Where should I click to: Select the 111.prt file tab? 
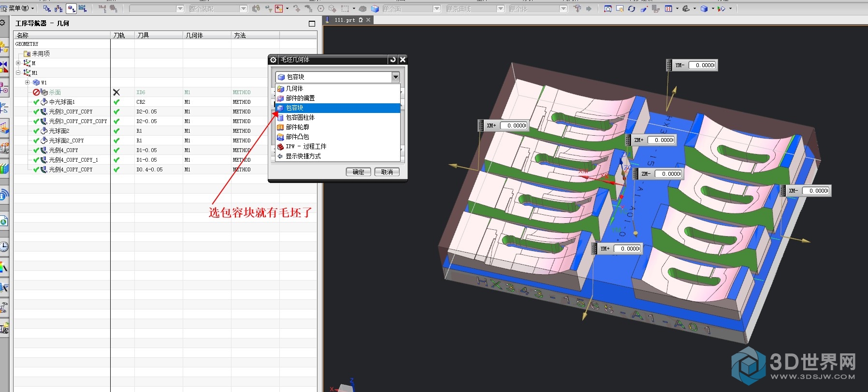point(345,20)
